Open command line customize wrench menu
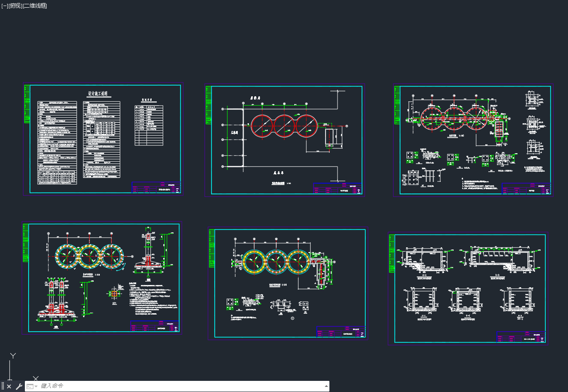Viewport: 568px width, 392px height. pos(19,386)
